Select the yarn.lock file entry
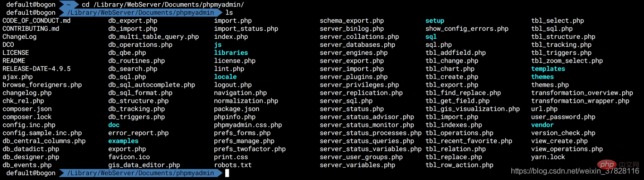Image resolution: width=644 pixels, height=180 pixels. coord(548,157)
